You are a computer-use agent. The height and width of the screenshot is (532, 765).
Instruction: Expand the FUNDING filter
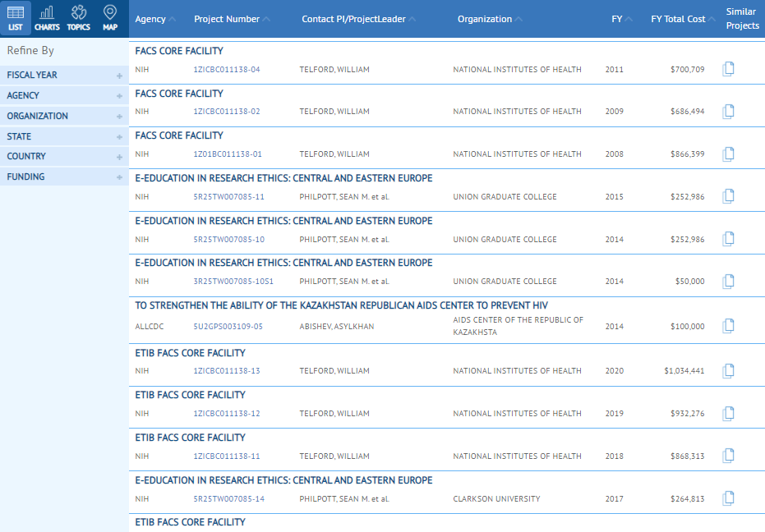[64, 177]
